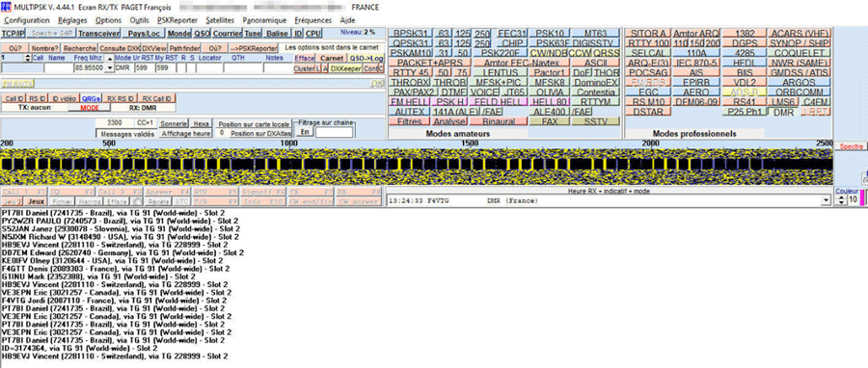Viewport: 868px width, 368px height.
Task: Toggle the ID vidéo button
Action: pyautogui.click(x=64, y=98)
